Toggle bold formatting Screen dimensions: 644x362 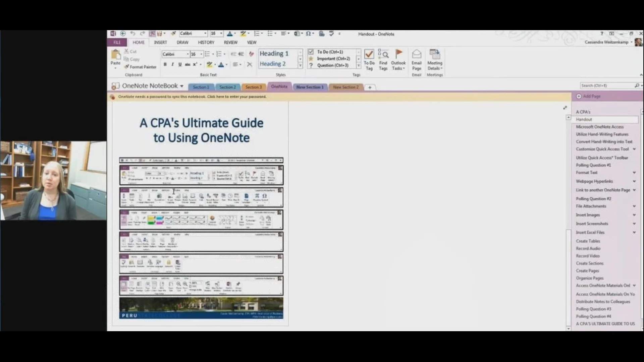click(165, 64)
